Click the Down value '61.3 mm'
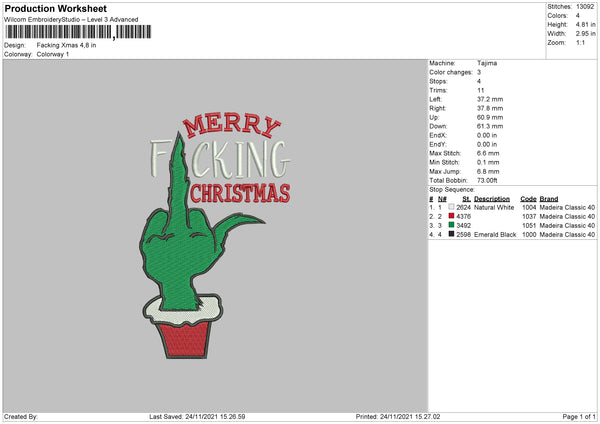The height and width of the screenshot is (424, 600). coord(490,126)
